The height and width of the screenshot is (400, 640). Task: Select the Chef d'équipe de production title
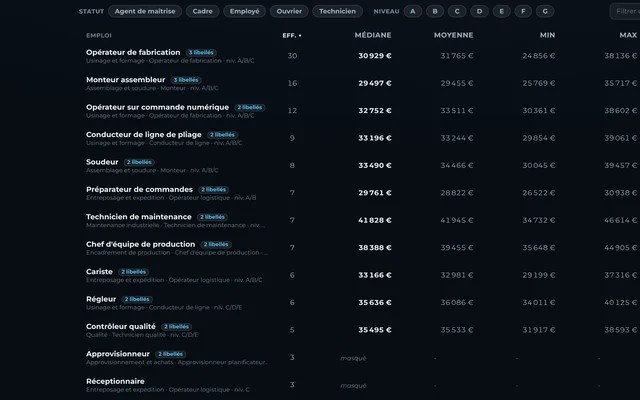(x=140, y=244)
